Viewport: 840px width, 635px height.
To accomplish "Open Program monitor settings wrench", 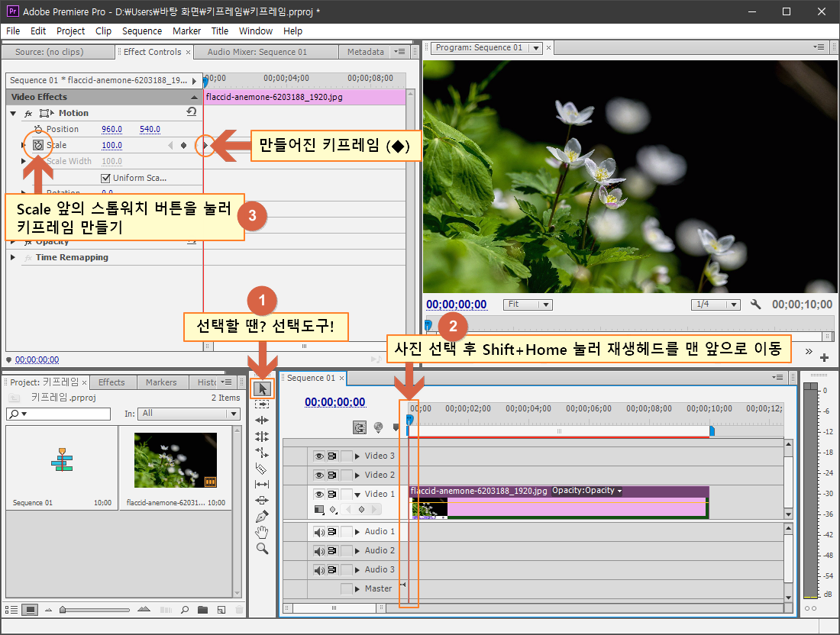I will 756,304.
